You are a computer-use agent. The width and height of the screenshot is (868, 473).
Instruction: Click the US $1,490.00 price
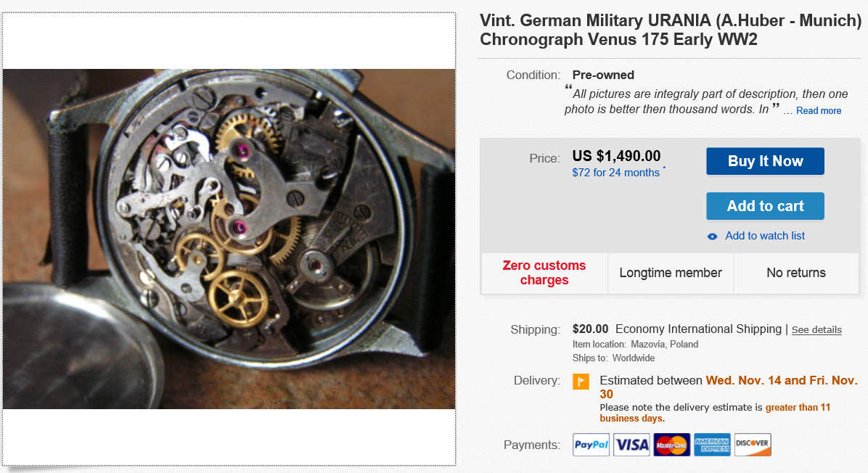[616, 156]
